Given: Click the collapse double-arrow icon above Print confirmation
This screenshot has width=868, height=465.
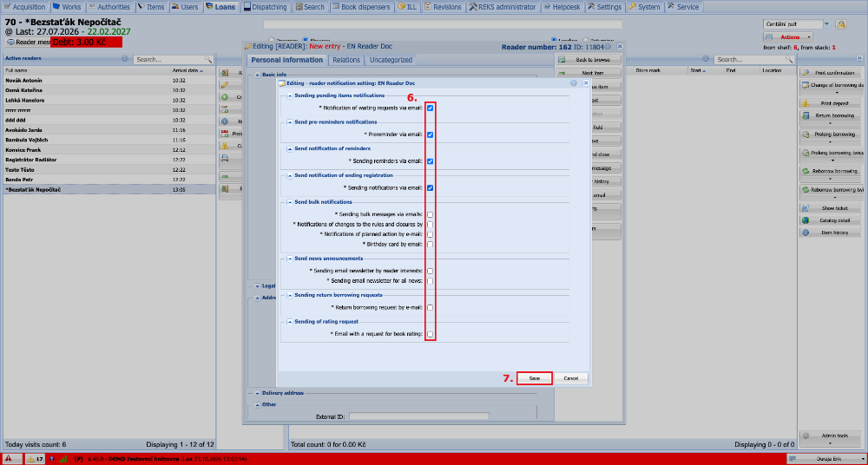Looking at the screenshot, I should (x=859, y=58).
